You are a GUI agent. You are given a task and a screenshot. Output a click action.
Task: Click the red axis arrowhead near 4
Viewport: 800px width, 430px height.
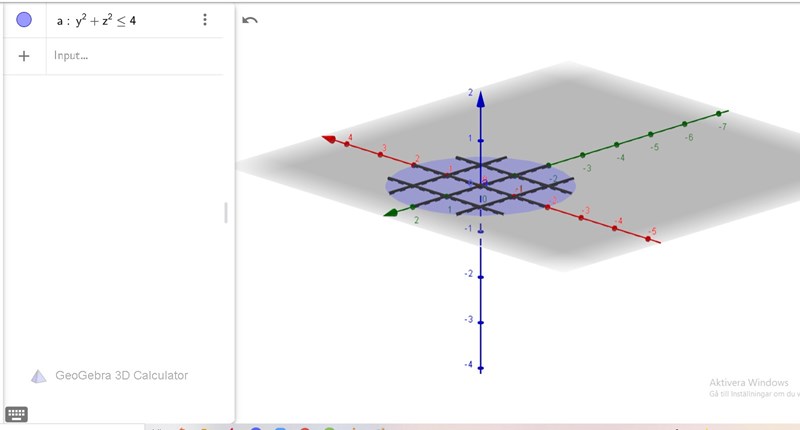point(327,138)
